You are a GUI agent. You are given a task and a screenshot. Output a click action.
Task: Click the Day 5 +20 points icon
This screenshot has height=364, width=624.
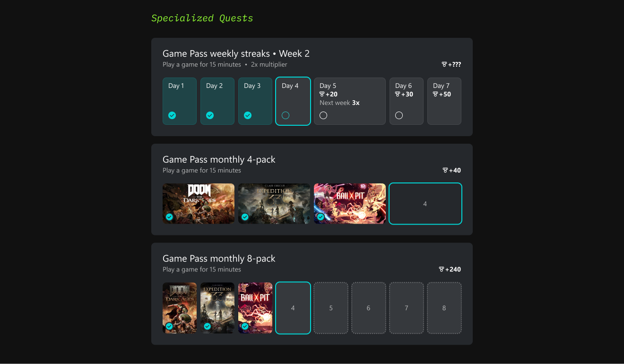click(322, 94)
